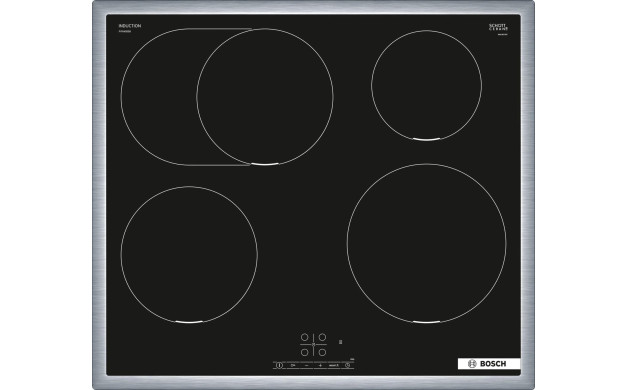Click the SCHOTT CERAN logo
Viewport: 626px width, 390px height.
[x=499, y=27]
